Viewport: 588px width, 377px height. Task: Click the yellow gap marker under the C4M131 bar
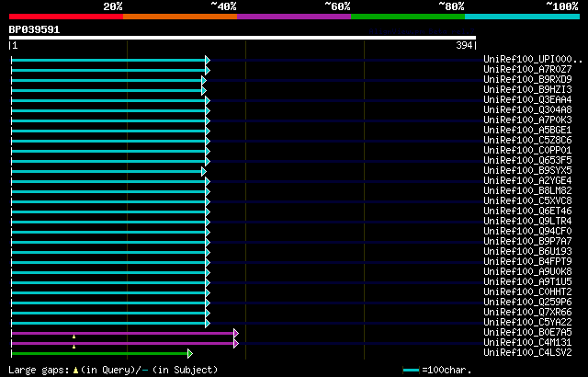73,347
